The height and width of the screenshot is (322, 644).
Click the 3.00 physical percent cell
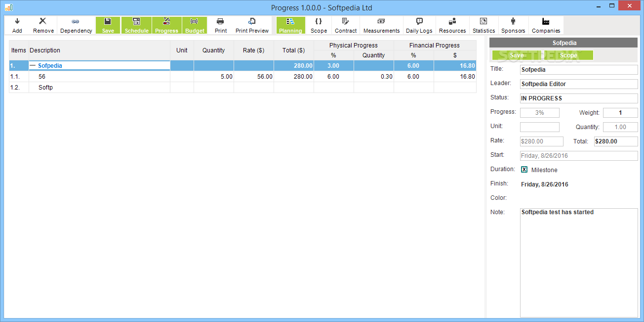click(334, 65)
